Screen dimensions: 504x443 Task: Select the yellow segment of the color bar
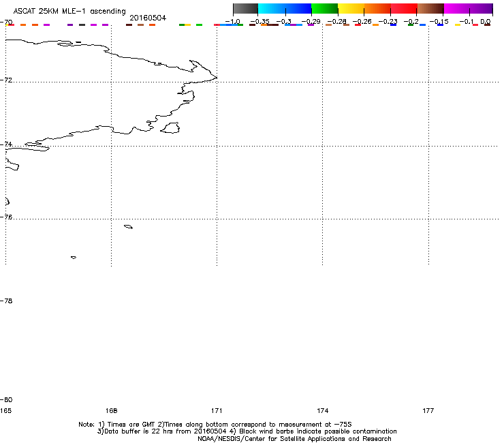click(x=351, y=9)
